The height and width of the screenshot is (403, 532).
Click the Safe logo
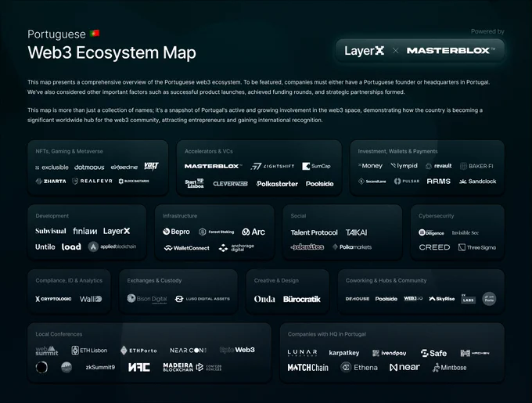pyautogui.click(x=433, y=353)
